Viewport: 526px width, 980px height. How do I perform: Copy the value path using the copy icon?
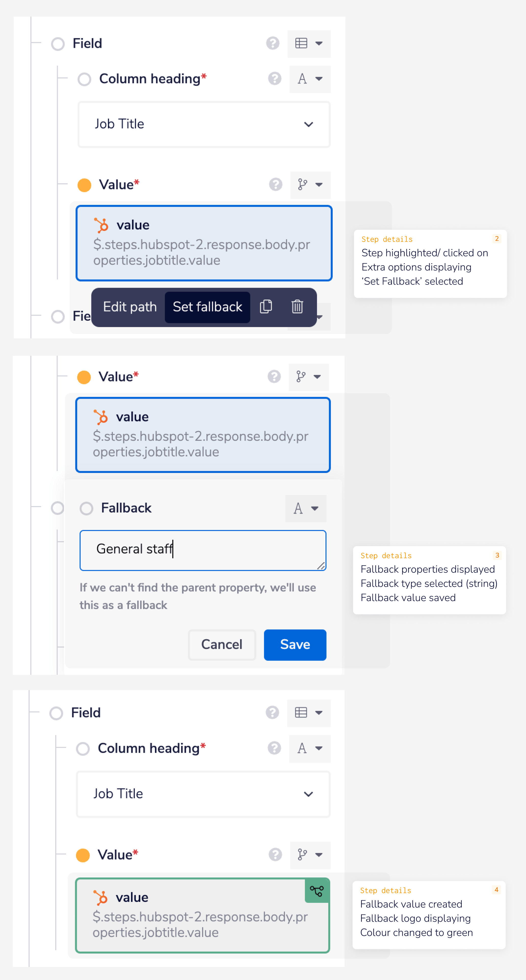click(x=266, y=307)
